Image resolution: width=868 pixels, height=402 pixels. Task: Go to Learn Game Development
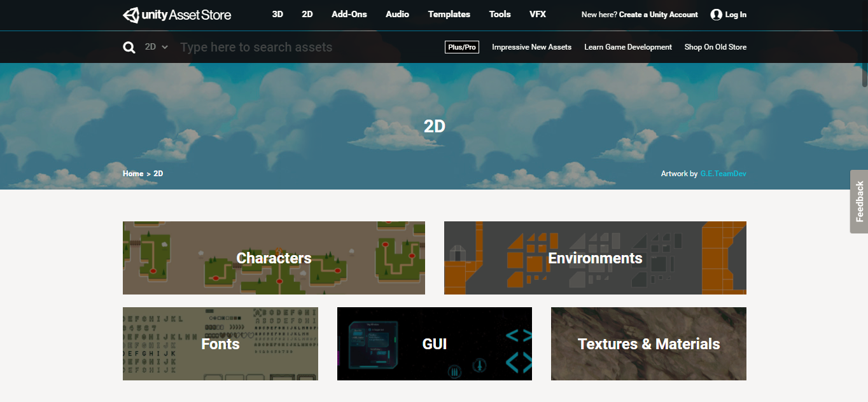click(627, 47)
